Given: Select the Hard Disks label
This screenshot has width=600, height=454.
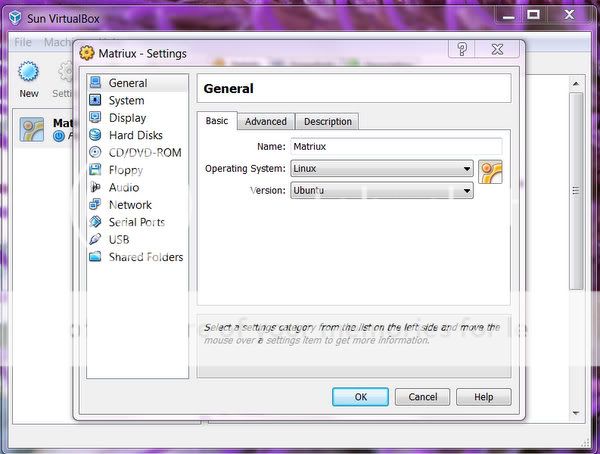Looking at the screenshot, I should 135,135.
